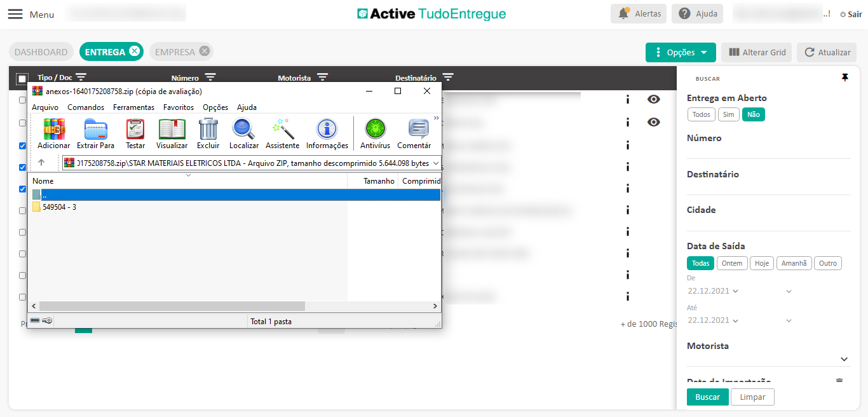868x417 pixels.
Task: Click the Buscar button
Action: (x=707, y=397)
